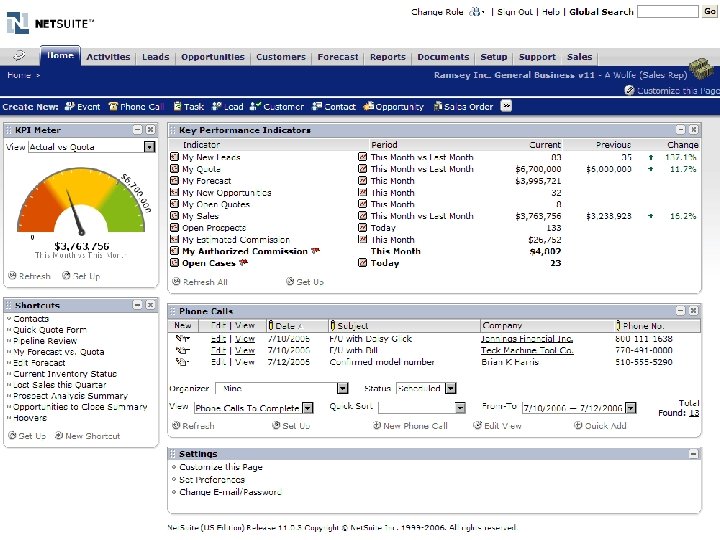Image resolution: width=720 pixels, height=540 pixels.
Task: Open the Reports tab
Action: tap(388, 57)
